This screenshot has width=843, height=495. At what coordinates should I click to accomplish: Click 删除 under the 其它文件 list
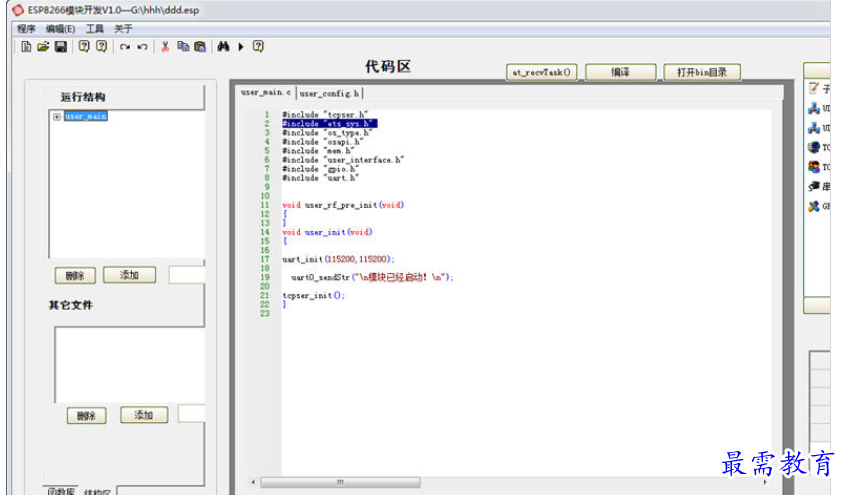tap(86, 415)
